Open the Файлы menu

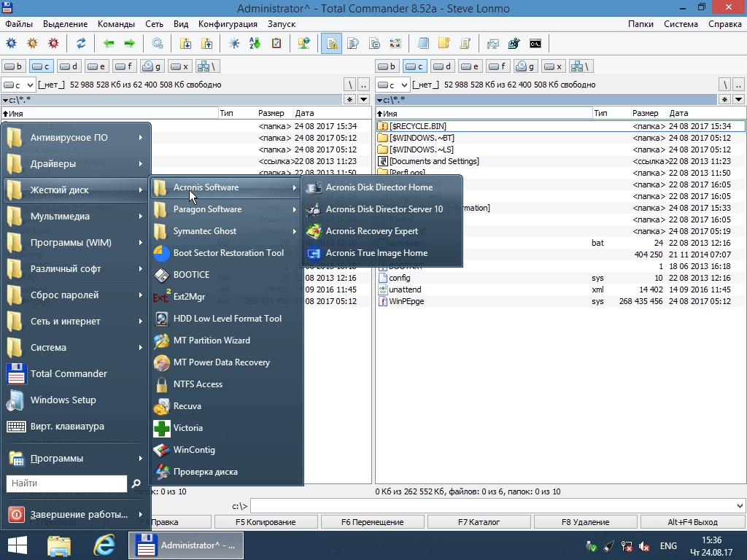(x=19, y=24)
